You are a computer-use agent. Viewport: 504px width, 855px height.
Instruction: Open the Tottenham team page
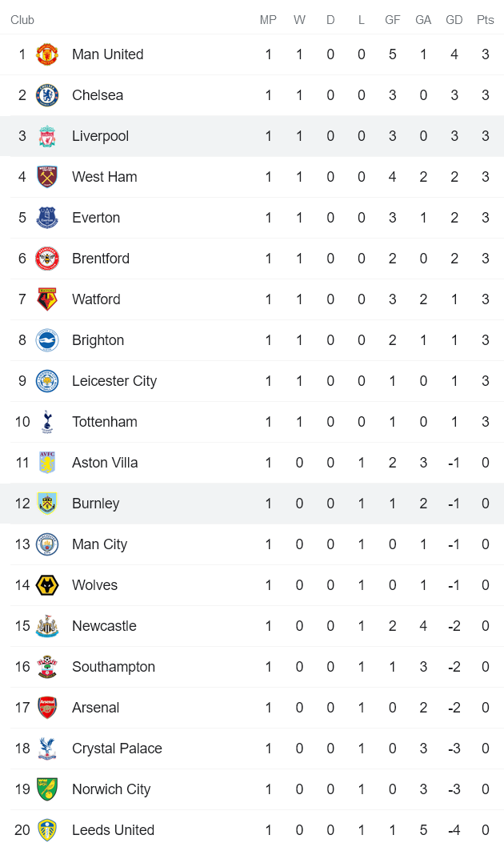click(105, 422)
